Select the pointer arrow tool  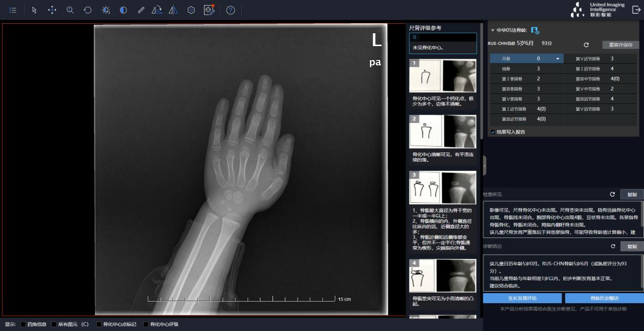click(34, 10)
